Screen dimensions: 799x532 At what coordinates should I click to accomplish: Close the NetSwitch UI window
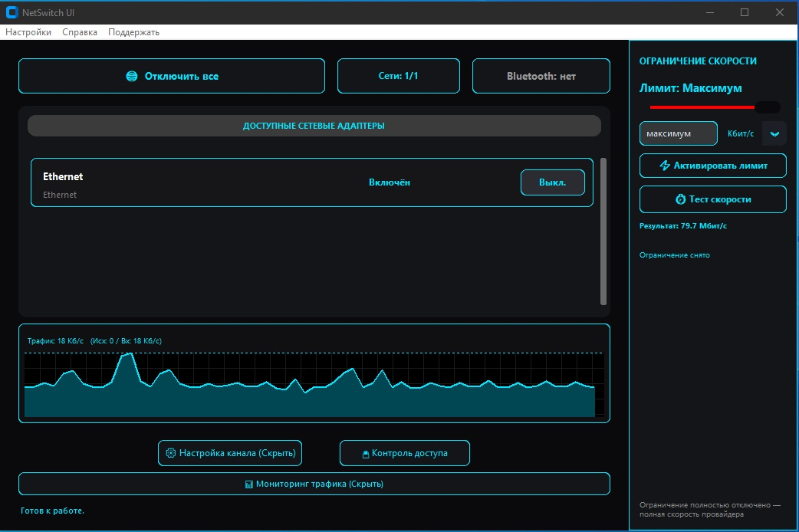(780, 12)
